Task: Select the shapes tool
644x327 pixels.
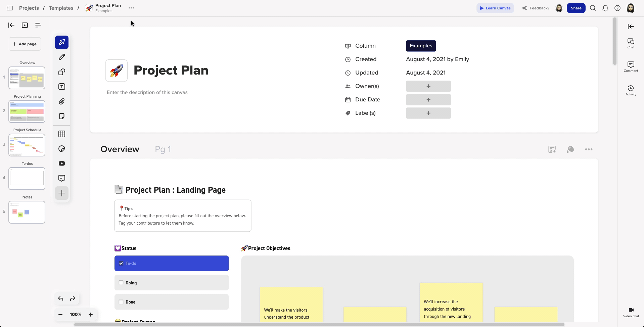Action: click(62, 72)
